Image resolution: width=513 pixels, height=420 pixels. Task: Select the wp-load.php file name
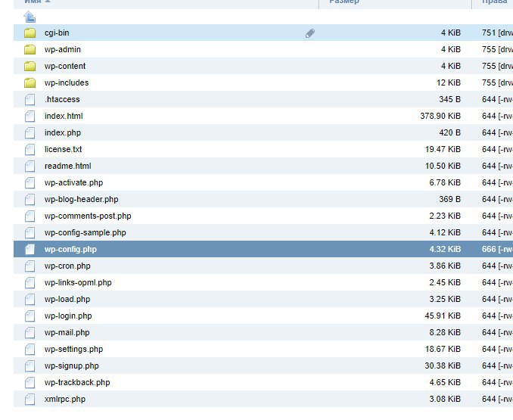[67, 300]
